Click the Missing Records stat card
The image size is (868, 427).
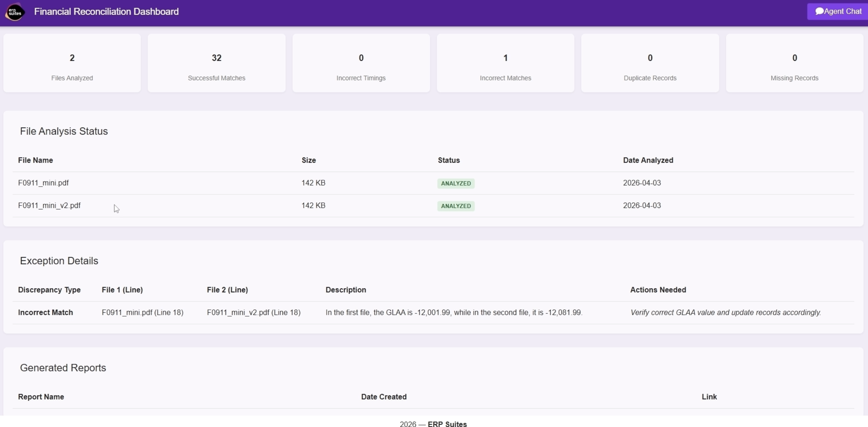pyautogui.click(x=794, y=63)
